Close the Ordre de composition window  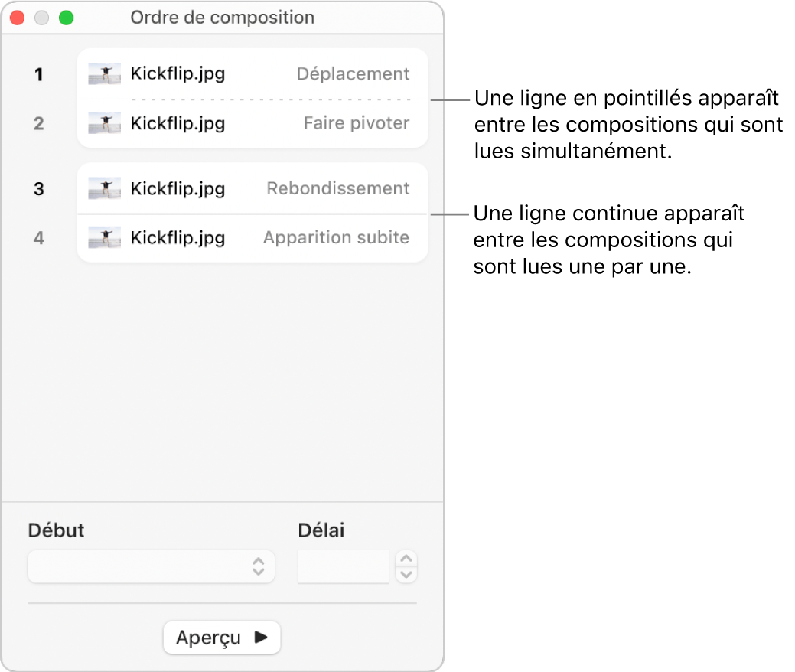[18, 18]
